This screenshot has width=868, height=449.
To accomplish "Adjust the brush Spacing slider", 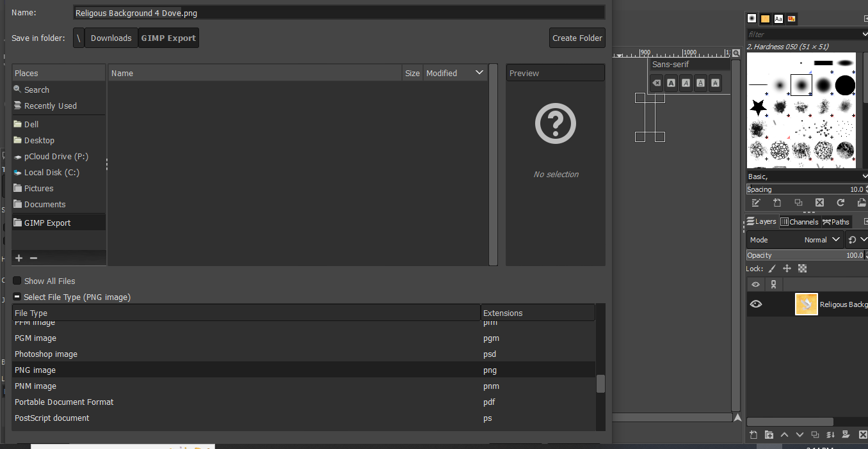I will coord(806,189).
